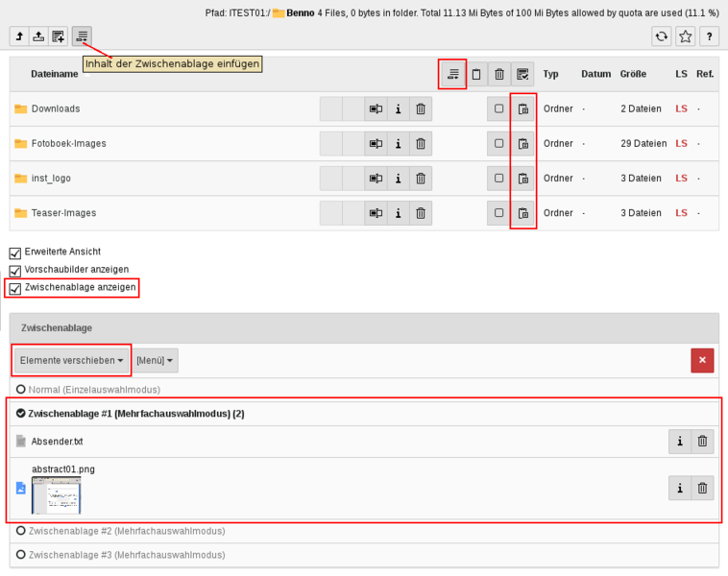Select Zwischenablage #2 radio option
The height and width of the screenshot is (576, 728).
21,530
